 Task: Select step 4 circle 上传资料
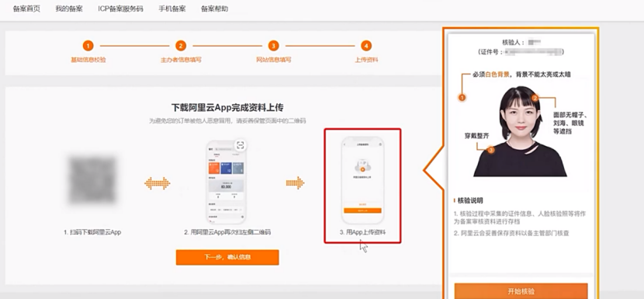click(x=366, y=46)
